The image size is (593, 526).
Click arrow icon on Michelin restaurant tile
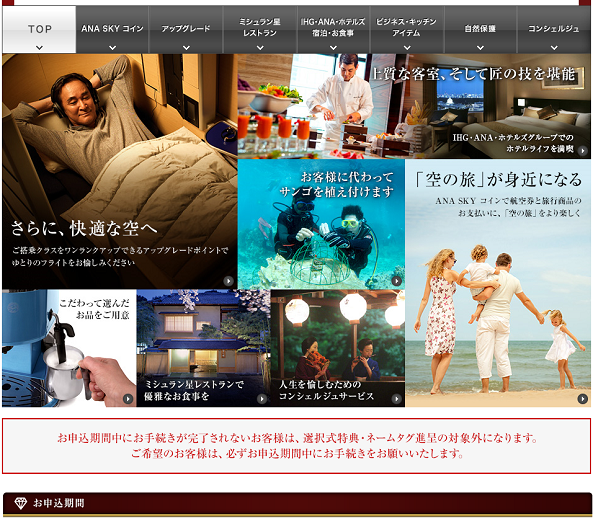click(x=262, y=399)
